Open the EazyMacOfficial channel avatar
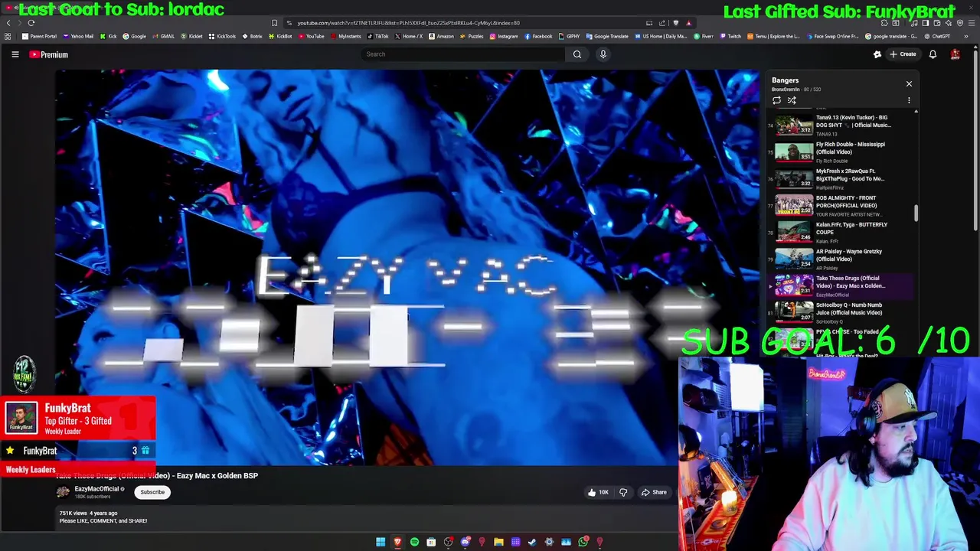 coord(63,492)
